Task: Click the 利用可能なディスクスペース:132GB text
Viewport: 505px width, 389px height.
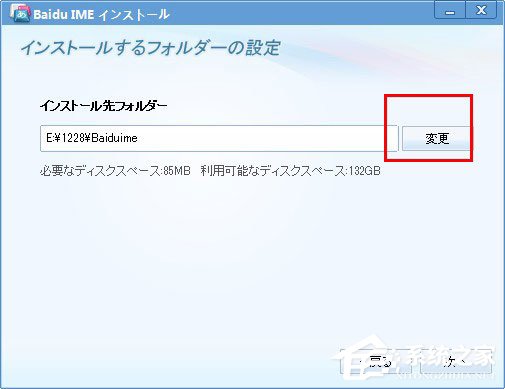Action: [290, 171]
